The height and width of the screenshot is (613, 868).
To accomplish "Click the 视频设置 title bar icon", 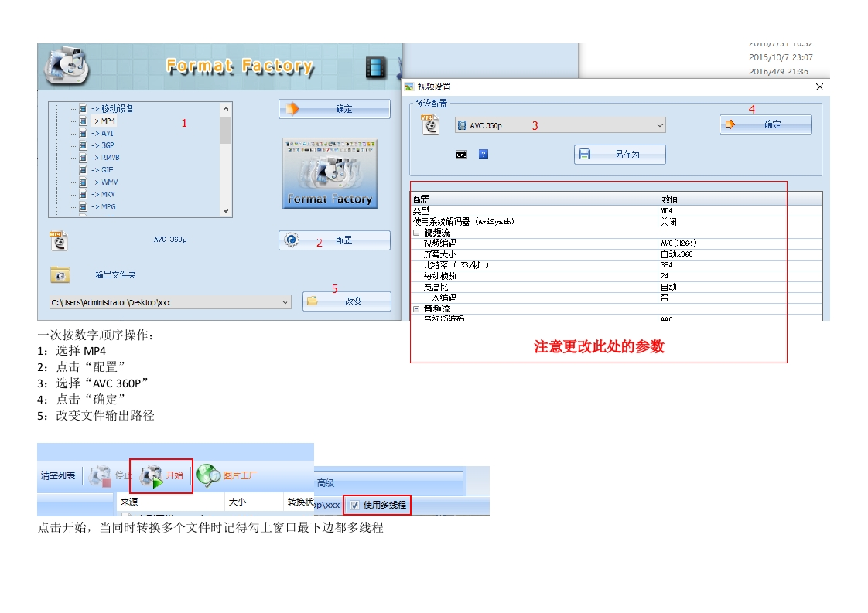I will 410,87.
